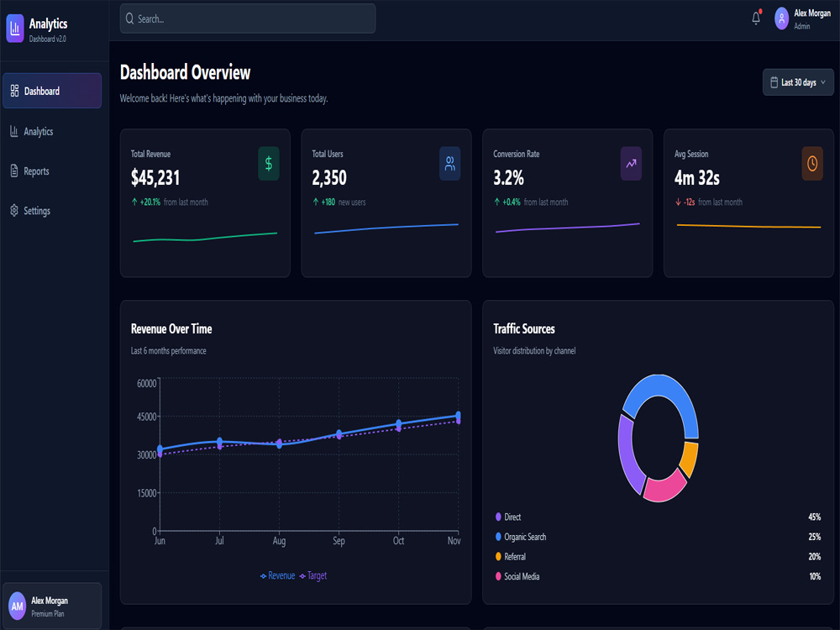Click the Jun revenue data point
This screenshot has width=840, height=630.
click(x=160, y=449)
